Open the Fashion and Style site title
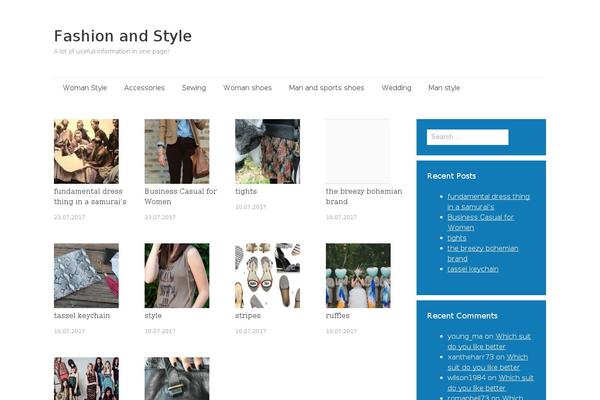The width and height of the screenshot is (600, 400). [x=123, y=36]
